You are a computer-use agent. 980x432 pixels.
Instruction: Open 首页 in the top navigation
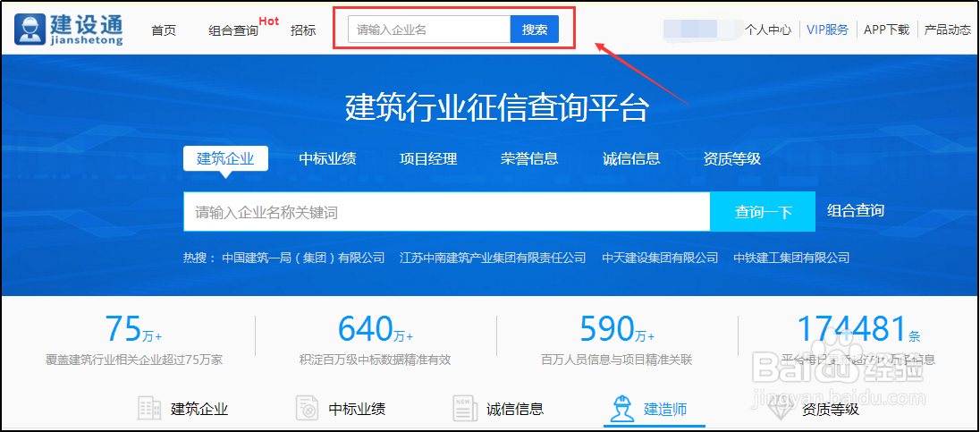pos(164,30)
